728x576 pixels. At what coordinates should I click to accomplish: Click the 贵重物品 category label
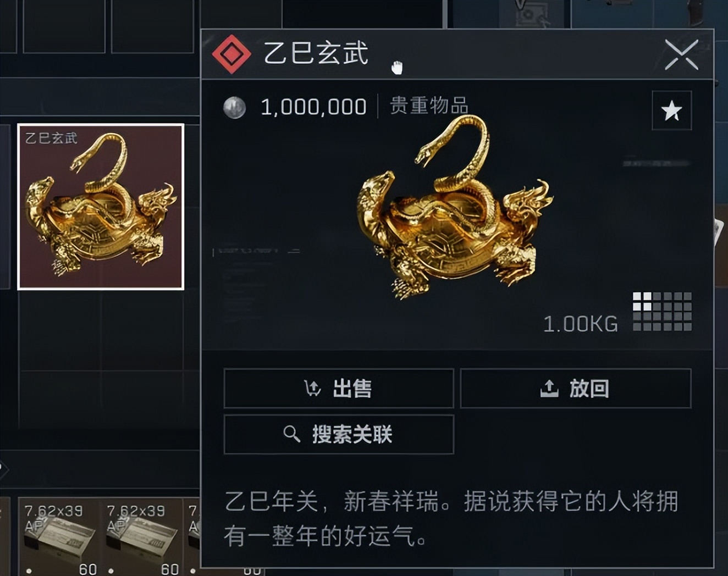429,106
